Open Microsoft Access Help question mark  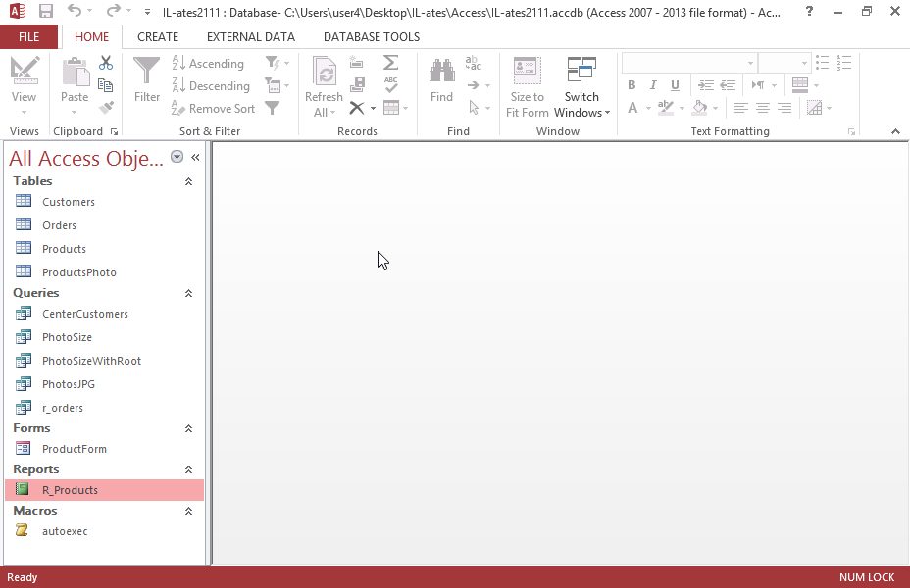coord(809,11)
